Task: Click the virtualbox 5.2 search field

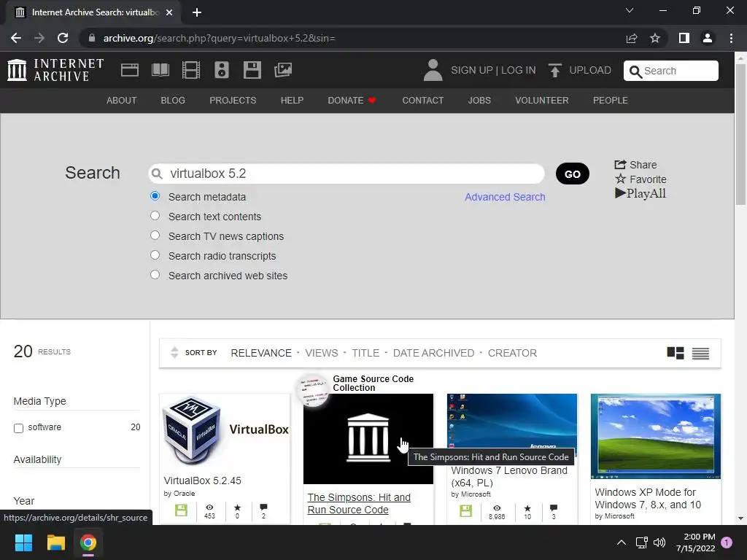Action: click(347, 174)
